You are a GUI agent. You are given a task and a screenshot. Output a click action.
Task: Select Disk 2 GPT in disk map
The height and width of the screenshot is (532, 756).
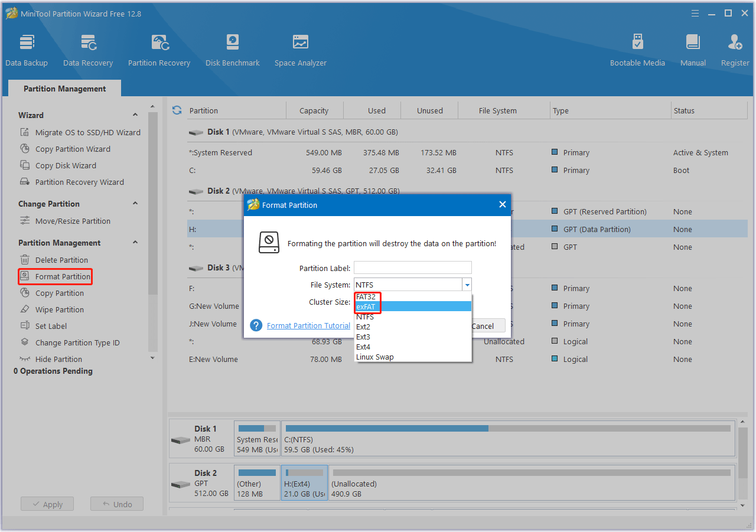[201, 483]
